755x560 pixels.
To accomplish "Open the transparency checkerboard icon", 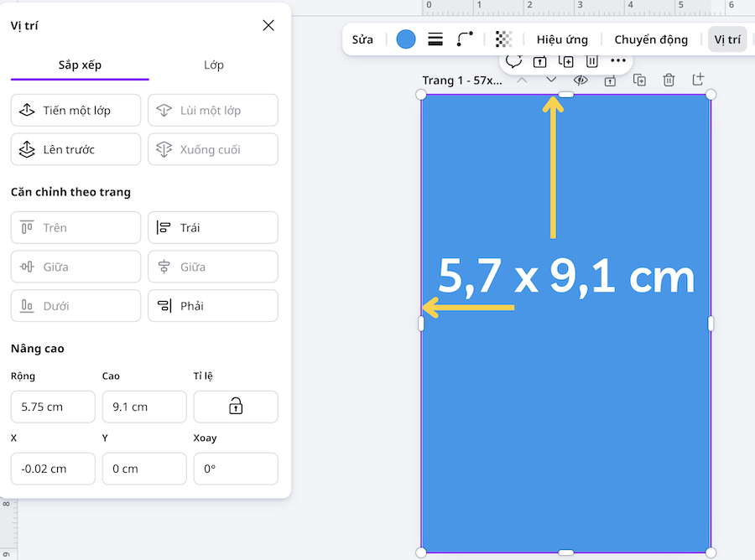I will click(x=503, y=39).
